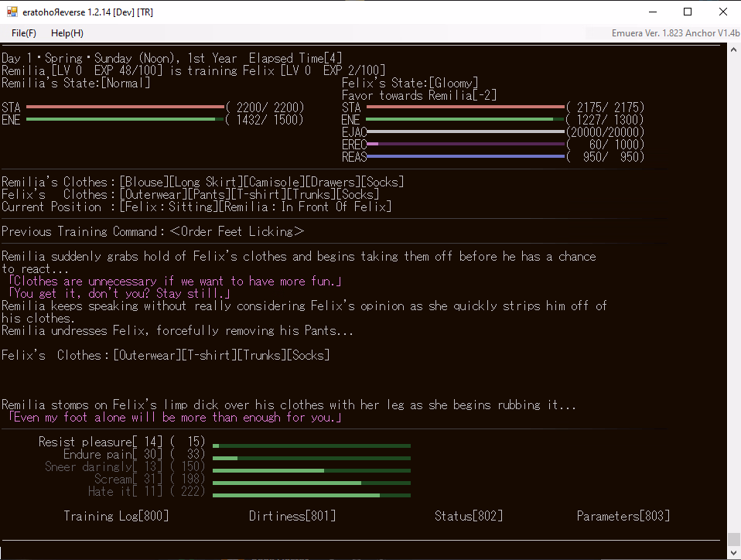Viewport: 741px width, 560px height.
Task: Open the Training Log[800] command
Action: point(116,516)
